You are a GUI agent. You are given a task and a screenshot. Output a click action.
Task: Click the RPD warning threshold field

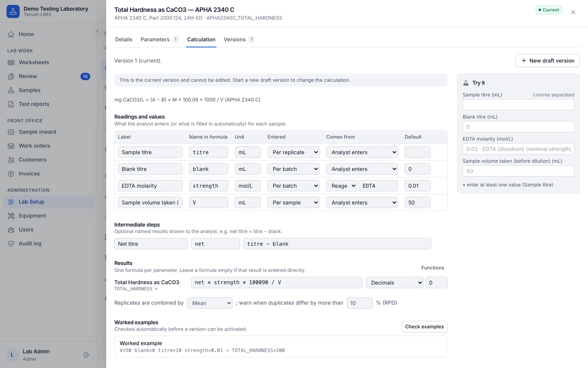tap(360, 303)
